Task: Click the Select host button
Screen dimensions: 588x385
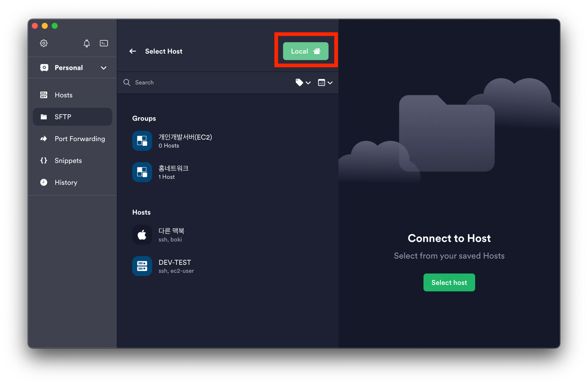Action: click(449, 282)
